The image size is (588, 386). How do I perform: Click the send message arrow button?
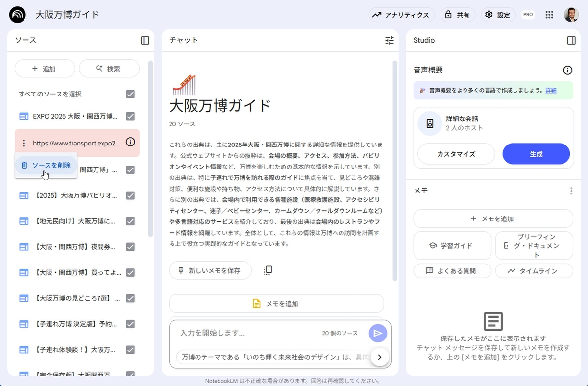point(378,333)
